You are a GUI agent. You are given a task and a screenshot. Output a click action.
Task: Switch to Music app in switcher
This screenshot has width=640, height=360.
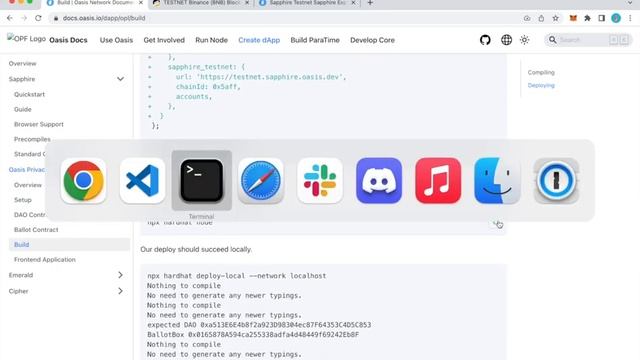(x=438, y=181)
